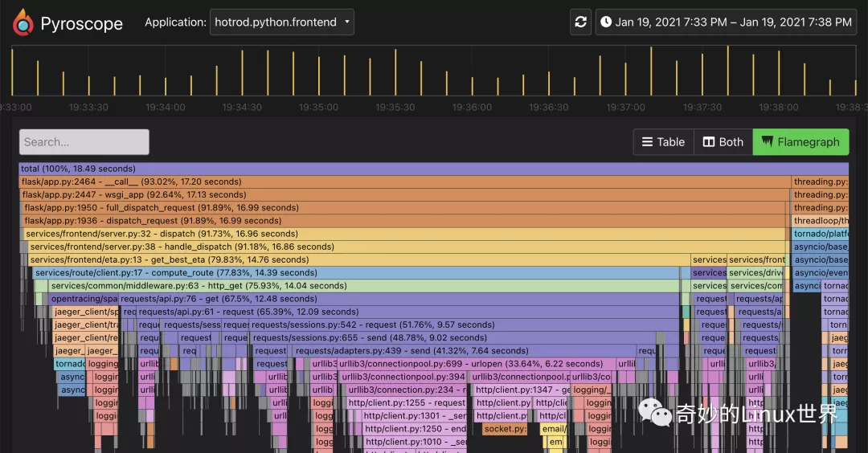Select the socket.py frame
The height and width of the screenshot is (453, 868).
pos(504,429)
